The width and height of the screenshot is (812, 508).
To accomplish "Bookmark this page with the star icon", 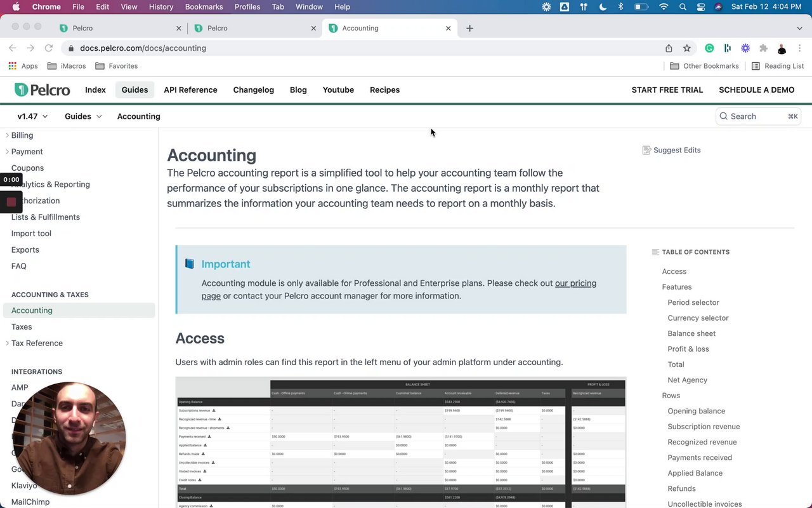I will coord(686,48).
